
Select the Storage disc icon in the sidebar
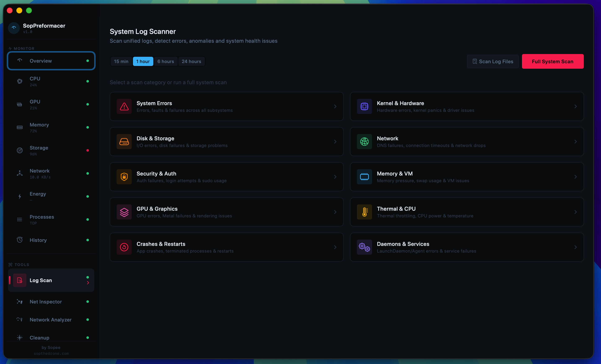(20, 150)
